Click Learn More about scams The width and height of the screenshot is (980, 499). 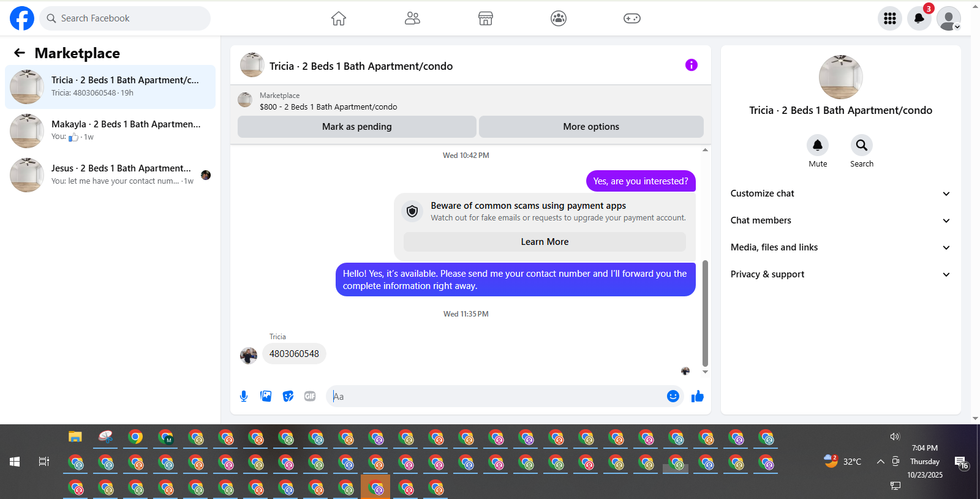point(545,242)
